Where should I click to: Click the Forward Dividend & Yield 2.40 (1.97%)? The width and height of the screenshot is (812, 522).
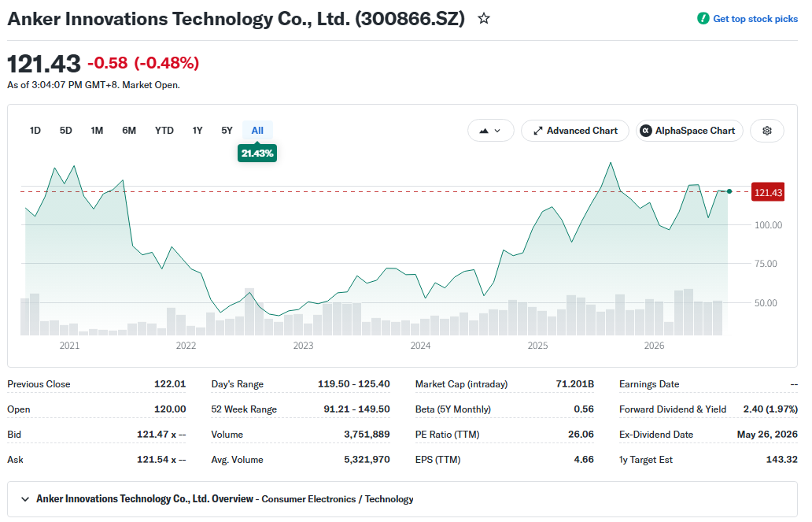click(x=770, y=409)
